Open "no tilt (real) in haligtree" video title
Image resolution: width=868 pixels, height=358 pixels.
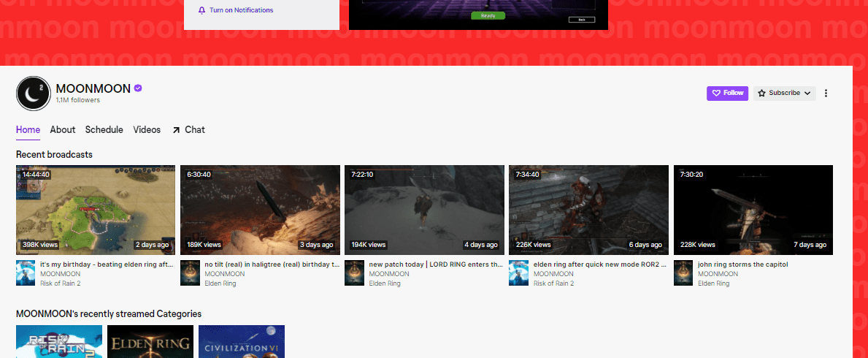[x=272, y=264]
